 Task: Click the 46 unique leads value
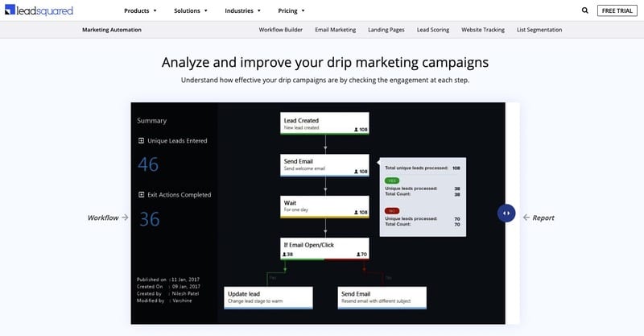[x=148, y=164]
